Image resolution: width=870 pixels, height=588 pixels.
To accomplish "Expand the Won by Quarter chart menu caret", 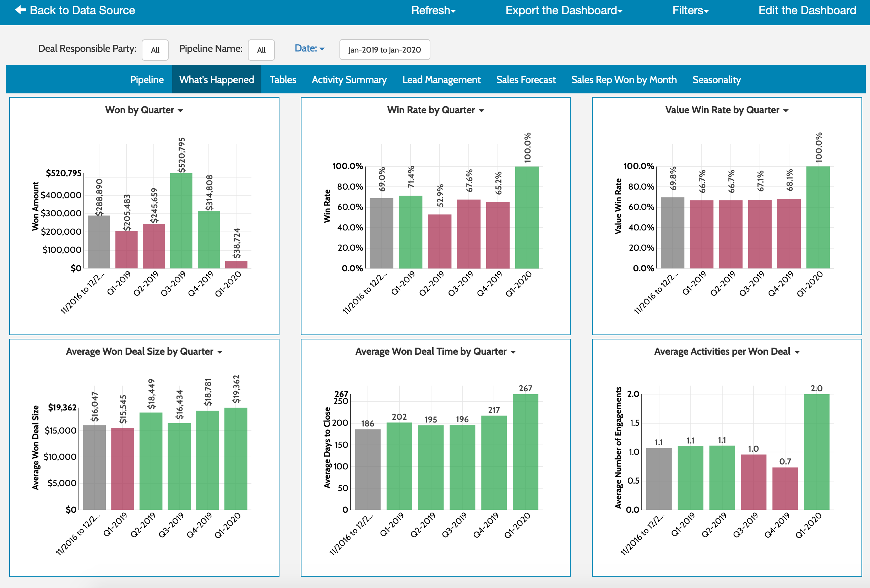I will point(180,110).
